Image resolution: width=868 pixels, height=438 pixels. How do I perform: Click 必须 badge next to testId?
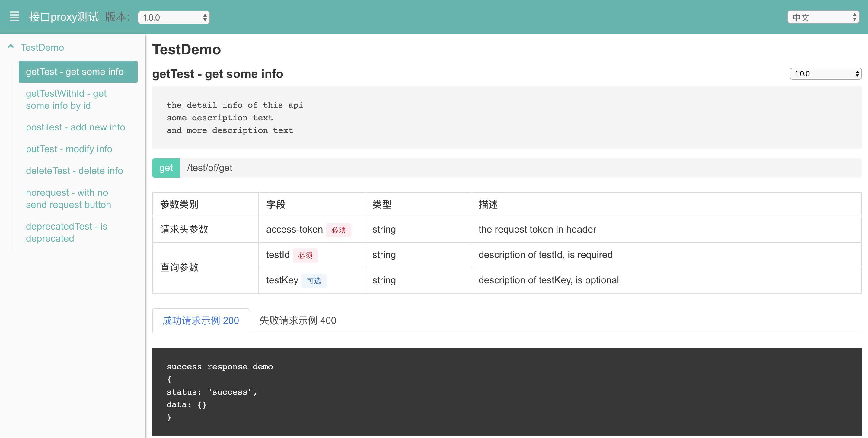pos(305,255)
